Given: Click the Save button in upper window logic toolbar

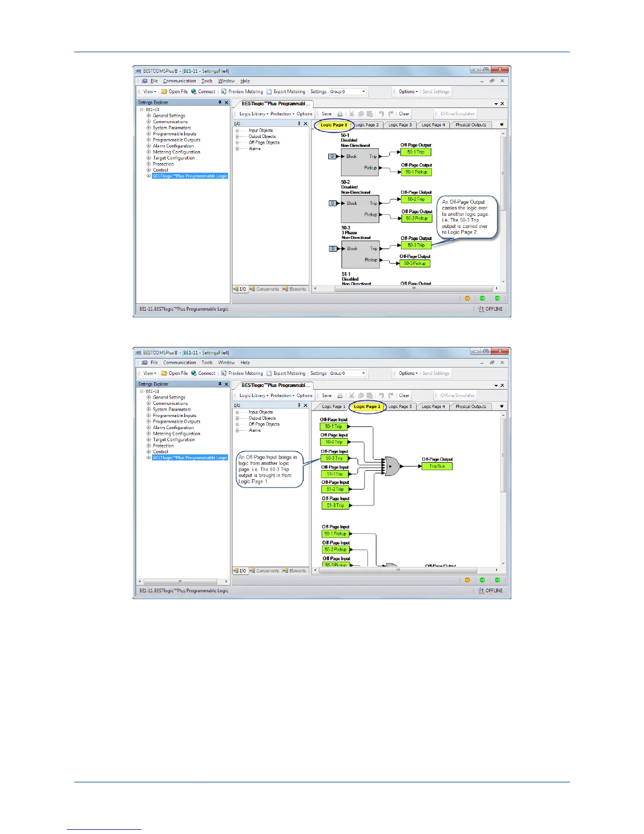Looking at the screenshot, I should (327, 114).
